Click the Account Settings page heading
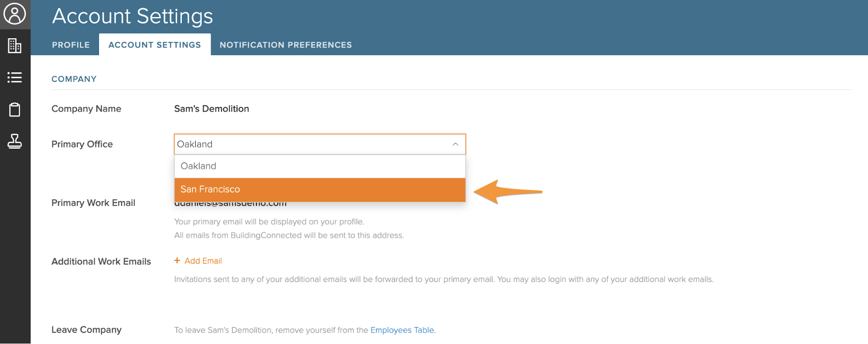868x344 pixels. [132, 16]
